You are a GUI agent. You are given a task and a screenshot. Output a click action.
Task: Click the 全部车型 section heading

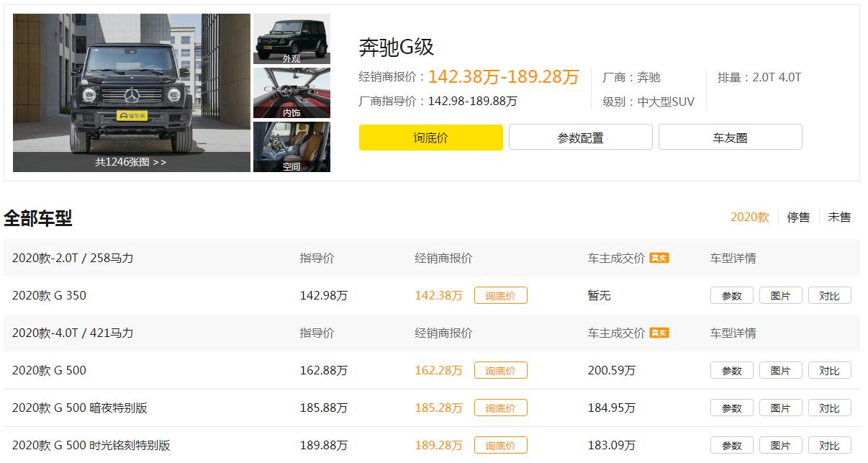coord(38,218)
